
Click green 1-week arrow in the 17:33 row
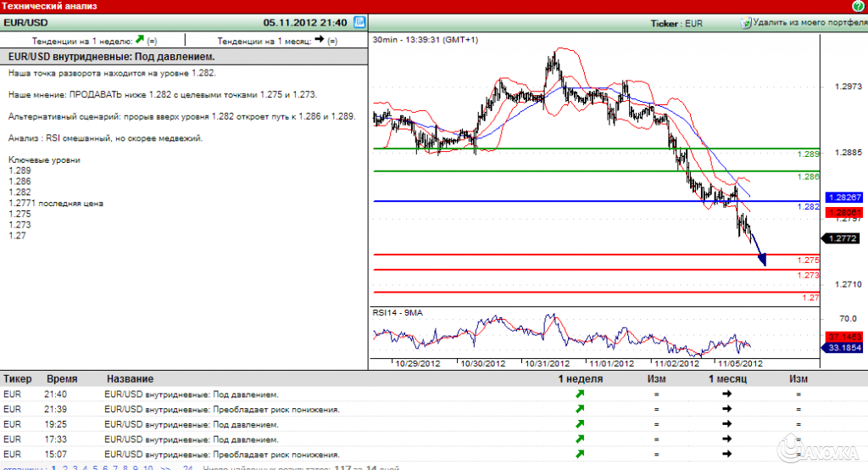[x=580, y=439]
